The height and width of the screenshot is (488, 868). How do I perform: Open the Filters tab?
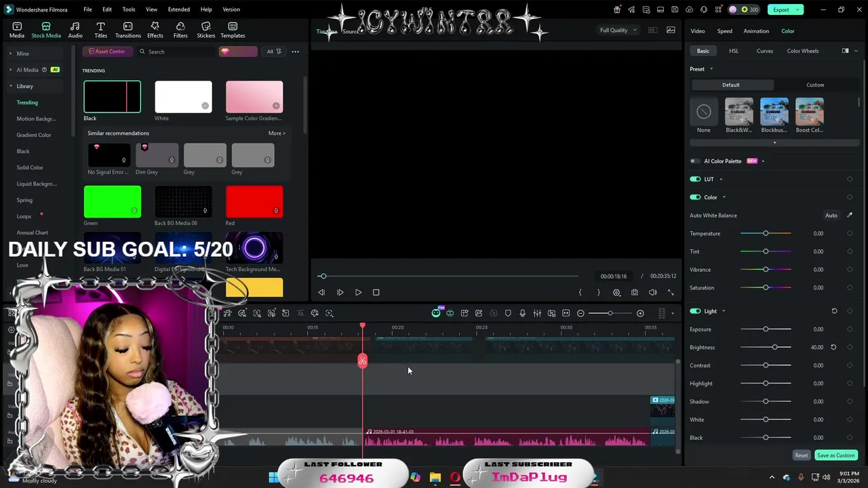point(180,30)
